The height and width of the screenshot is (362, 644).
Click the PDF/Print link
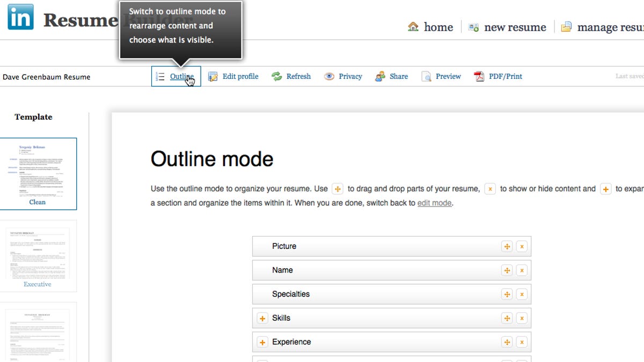point(506,77)
